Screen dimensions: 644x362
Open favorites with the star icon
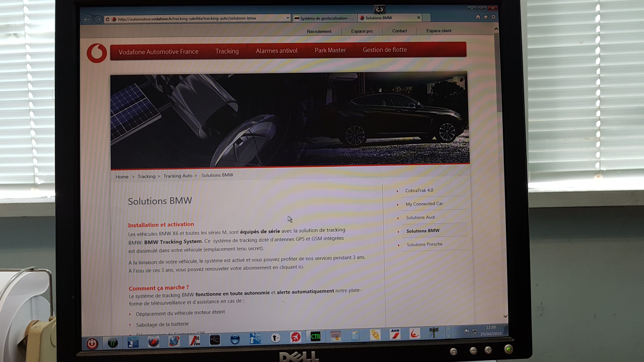pos(486,17)
